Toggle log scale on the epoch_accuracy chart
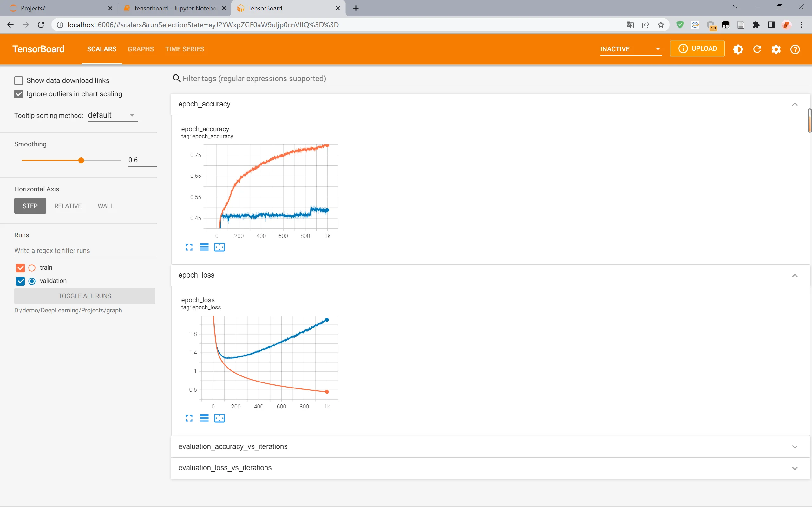This screenshot has width=812, height=507. (204, 247)
